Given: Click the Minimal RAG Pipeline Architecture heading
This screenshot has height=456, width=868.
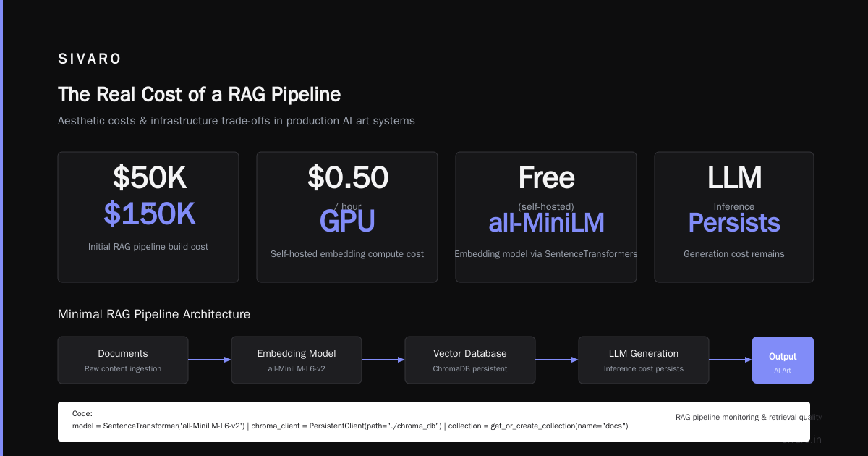Looking at the screenshot, I should (154, 314).
